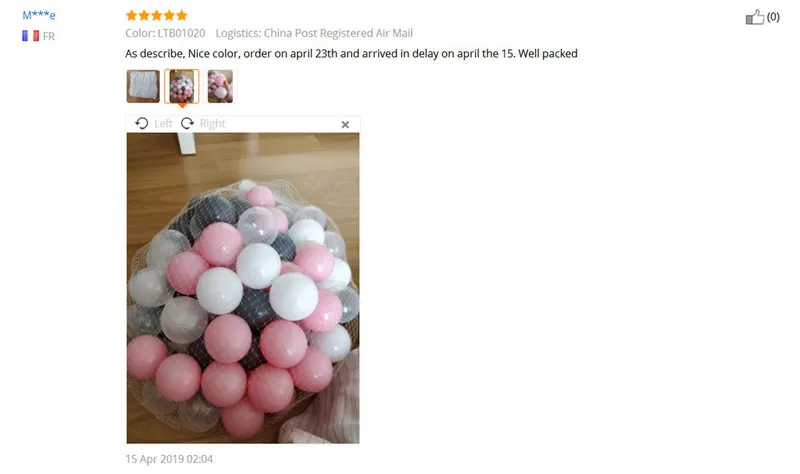Click the Color: LTB01020 text
The image size is (800, 474).
coord(165,33)
